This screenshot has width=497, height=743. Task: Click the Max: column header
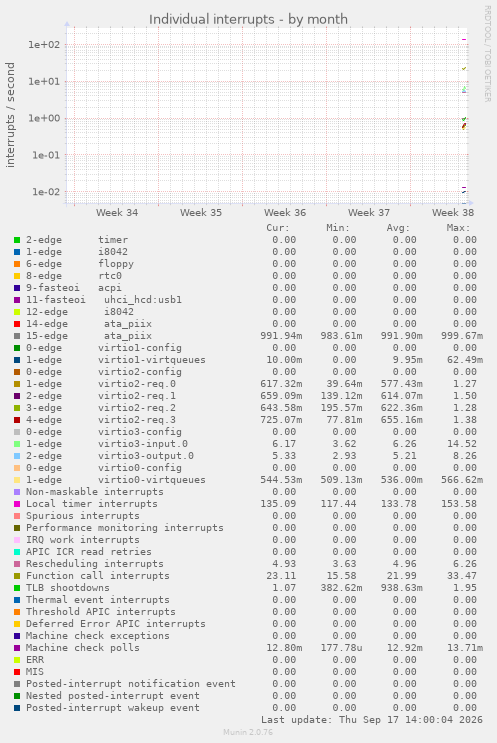click(x=458, y=228)
